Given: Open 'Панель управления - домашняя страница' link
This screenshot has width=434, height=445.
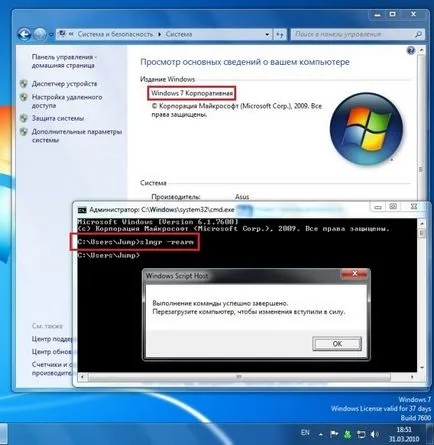Looking at the screenshot, I should point(64,61).
